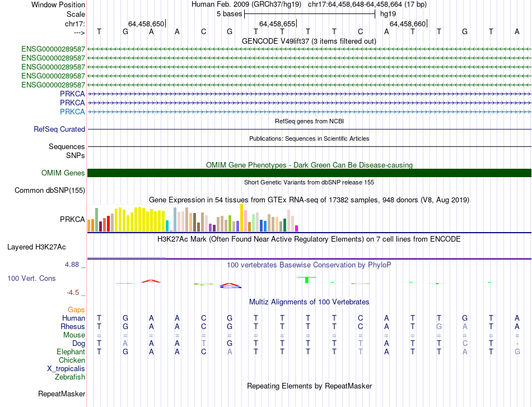Screen dimensions: 532x407
Task: Click the tall green PhyloP conservation bar
Action: point(307,280)
